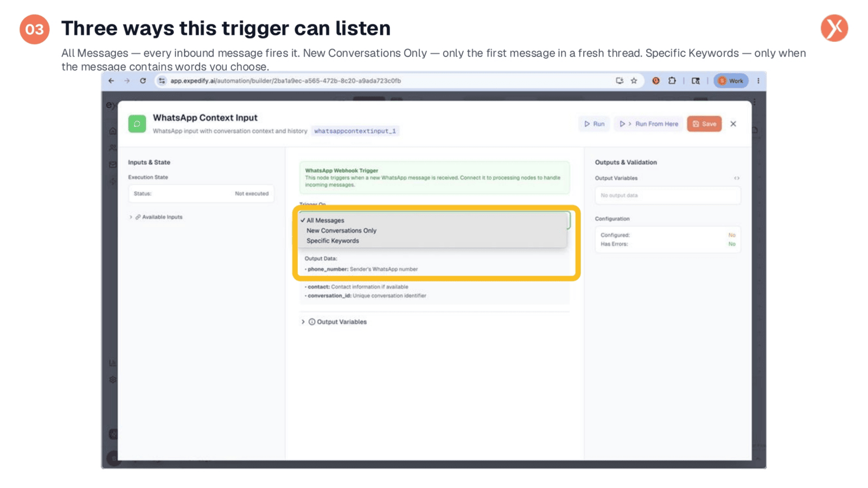This screenshot has height=488, width=868.
Task: Open Home icon in background sidebar
Action: tap(113, 131)
